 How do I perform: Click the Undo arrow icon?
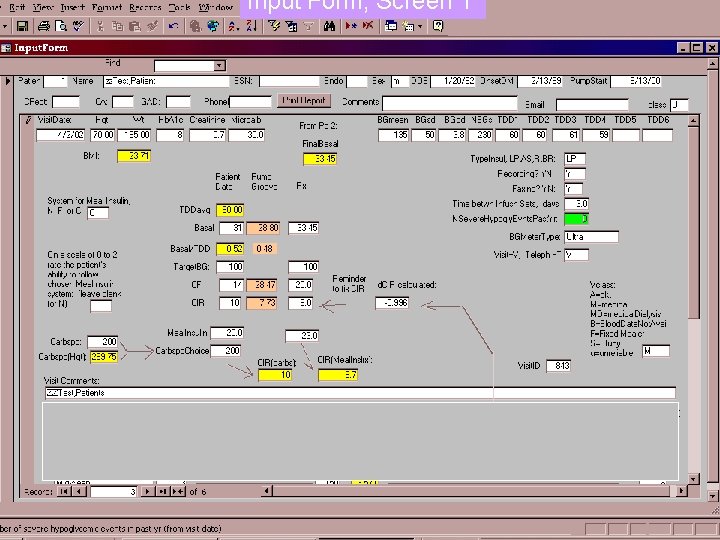point(173,26)
